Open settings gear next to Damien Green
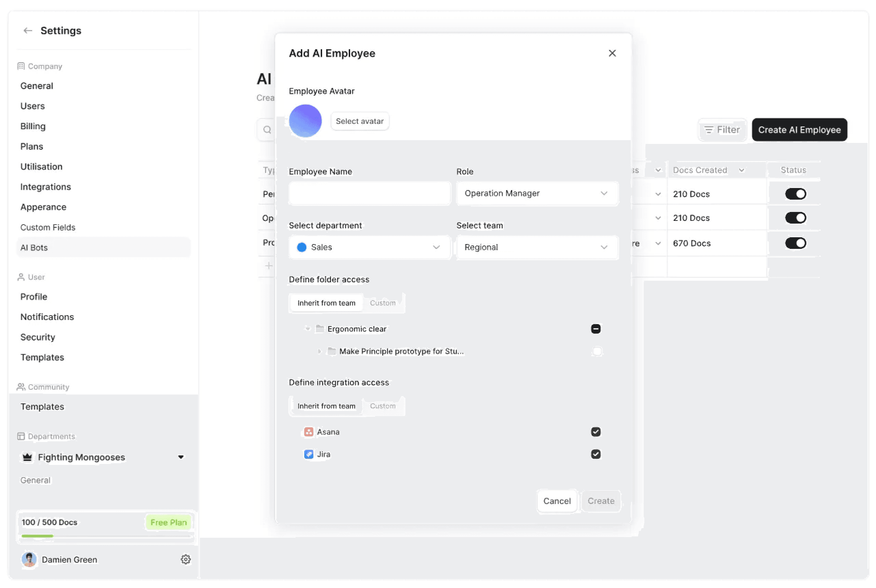The width and height of the screenshot is (876, 588). click(x=186, y=560)
